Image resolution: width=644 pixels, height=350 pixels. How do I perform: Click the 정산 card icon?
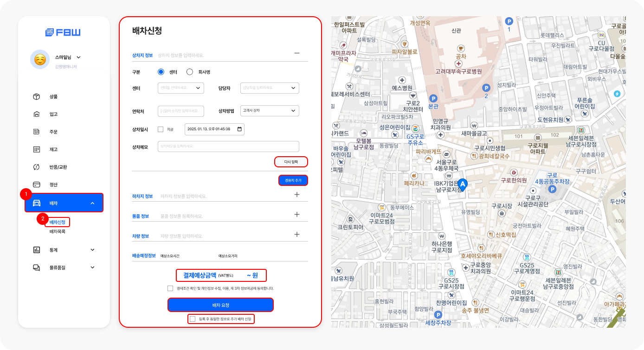pos(36,185)
